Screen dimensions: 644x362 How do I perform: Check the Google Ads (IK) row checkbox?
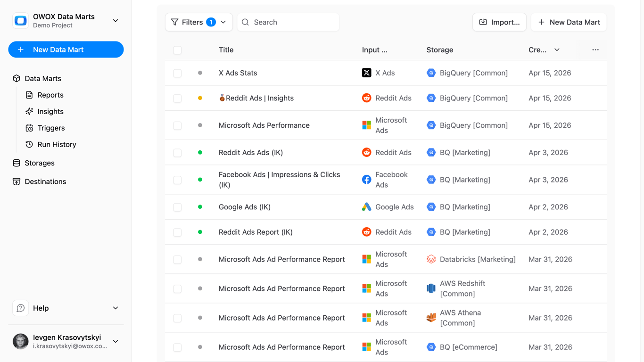click(x=177, y=207)
